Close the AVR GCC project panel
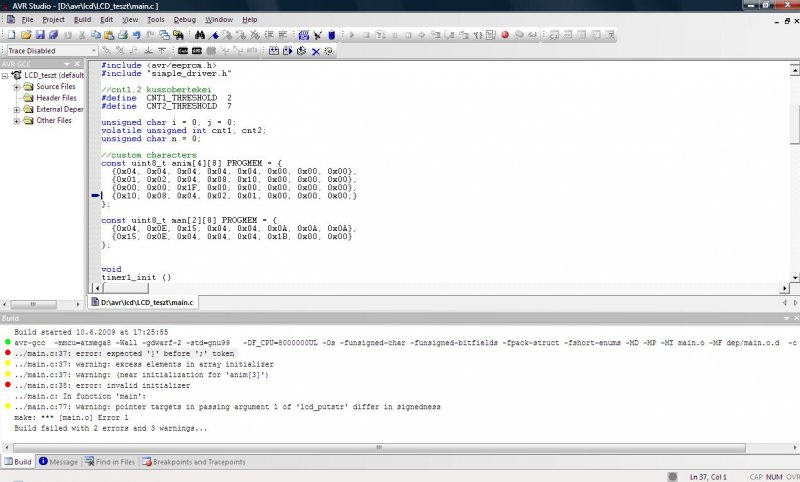This screenshot has width=800, height=482. coord(78,64)
